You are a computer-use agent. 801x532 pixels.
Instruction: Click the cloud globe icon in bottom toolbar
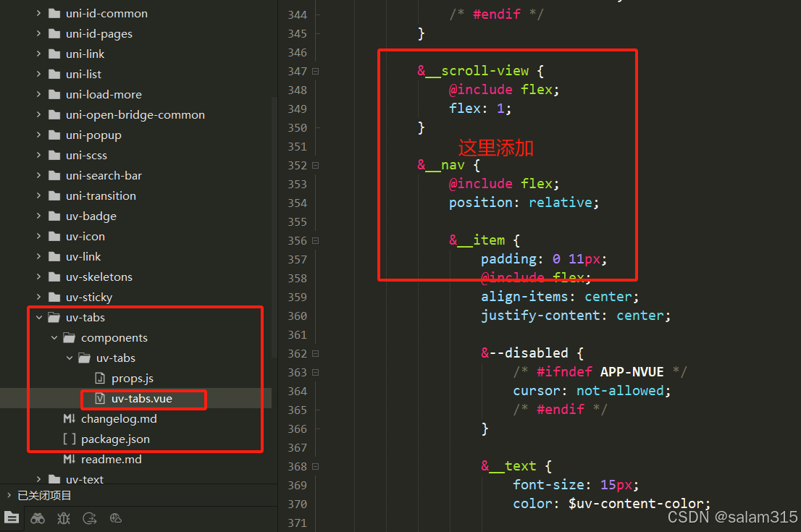pos(116,518)
